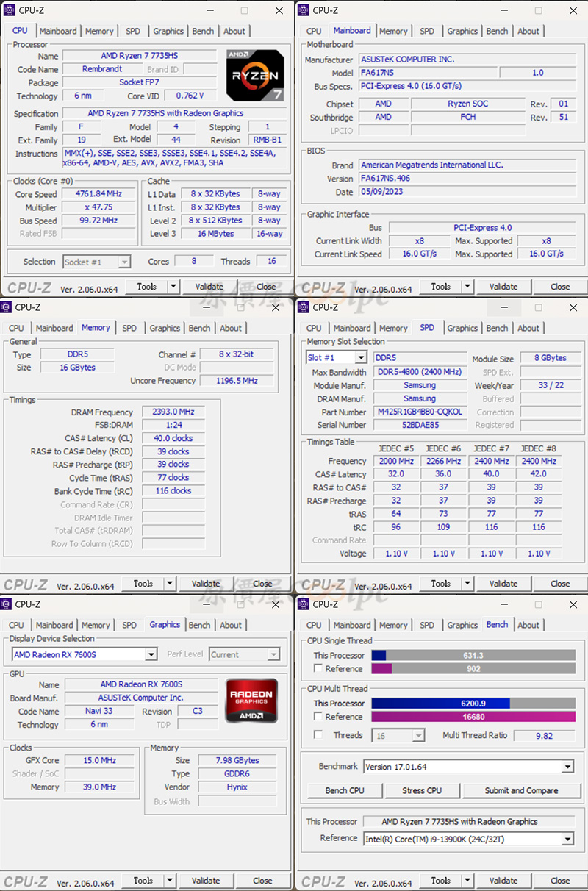Click the GPU memory Vendor field Hynix
Image resolution: width=588 pixels, height=891 pixels.
click(x=237, y=787)
